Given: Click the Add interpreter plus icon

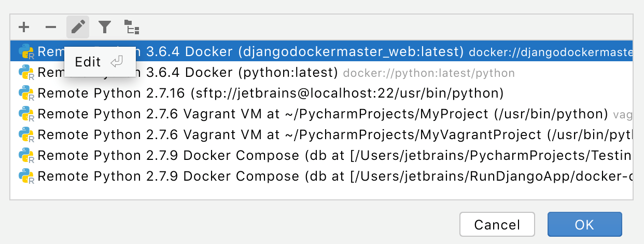Looking at the screenshot, I should pyautogui.click(x=24, y=27).
